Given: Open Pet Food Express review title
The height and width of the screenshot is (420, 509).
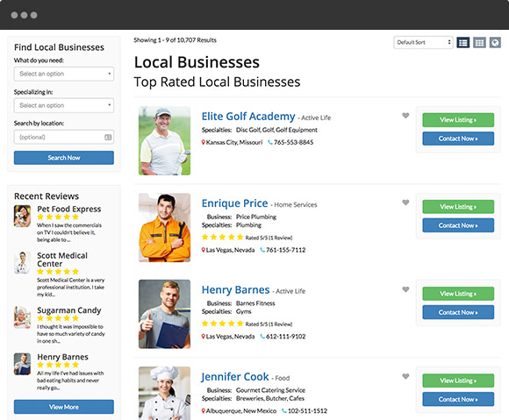Looking at the screenshot, I should click(x=69, y=210).
